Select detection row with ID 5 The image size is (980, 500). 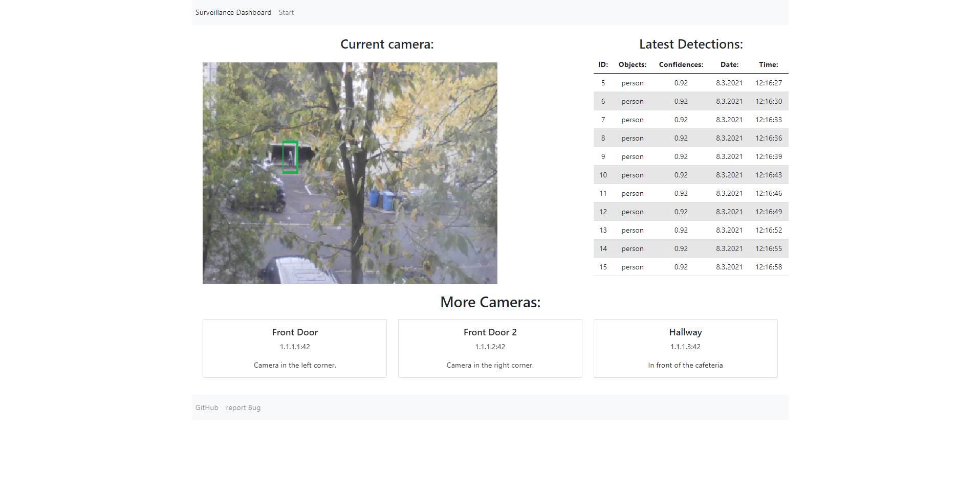(x=690, y=83)
